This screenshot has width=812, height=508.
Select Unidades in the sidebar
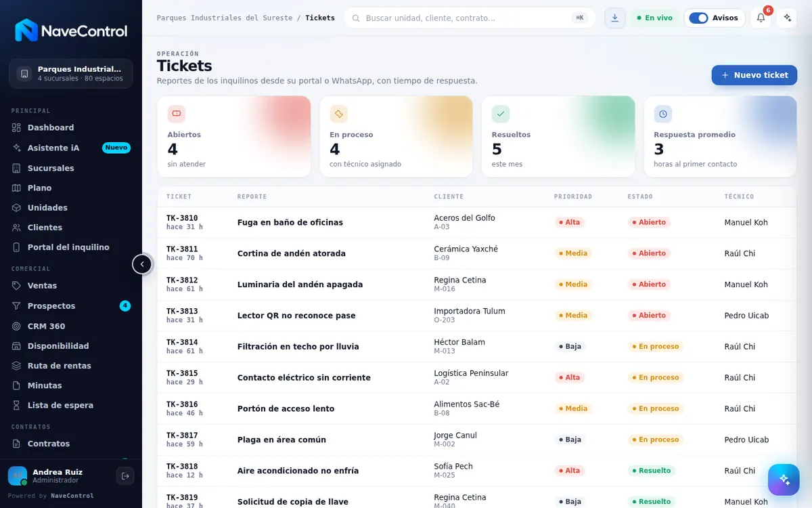(x=71, y=207)
